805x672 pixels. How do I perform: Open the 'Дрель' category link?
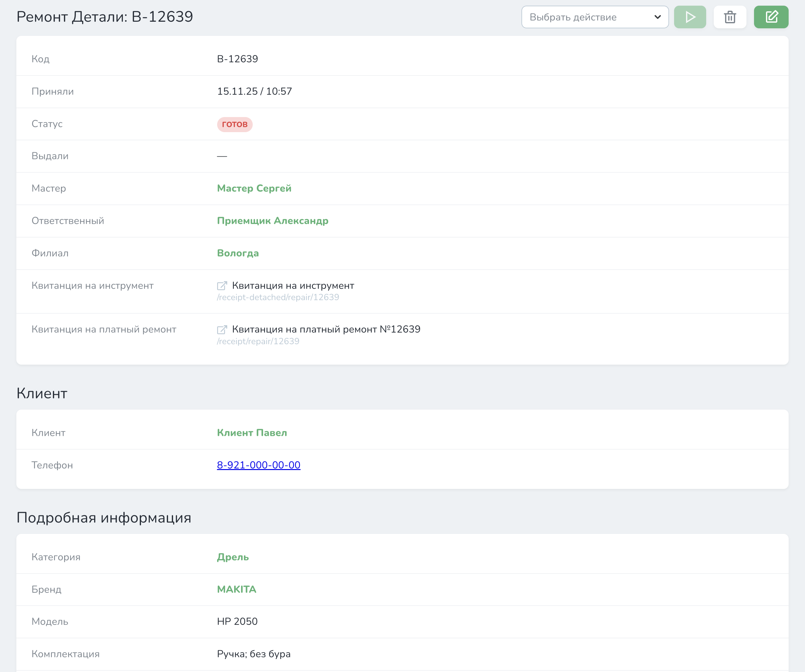point(233,557)
